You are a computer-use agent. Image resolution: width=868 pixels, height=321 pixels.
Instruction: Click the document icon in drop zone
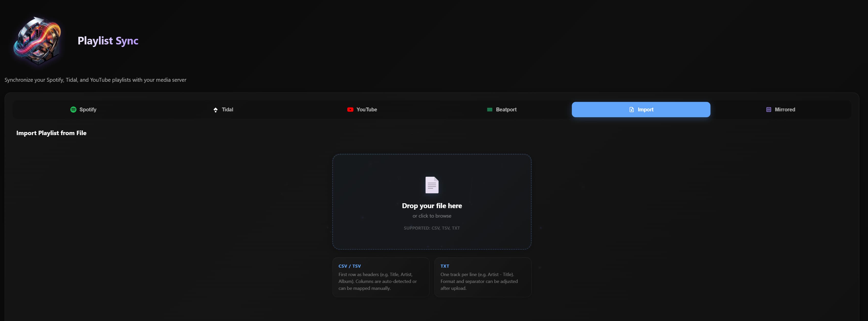click(432, 185)
